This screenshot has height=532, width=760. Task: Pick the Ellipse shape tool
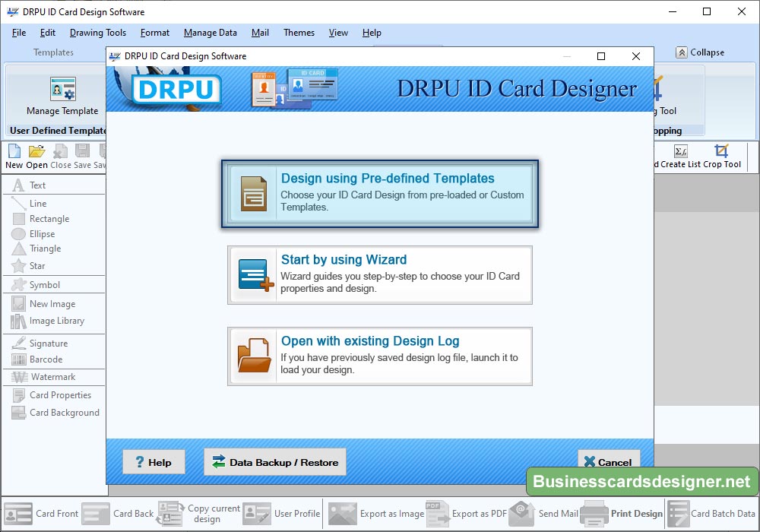[x=42, y=234]
